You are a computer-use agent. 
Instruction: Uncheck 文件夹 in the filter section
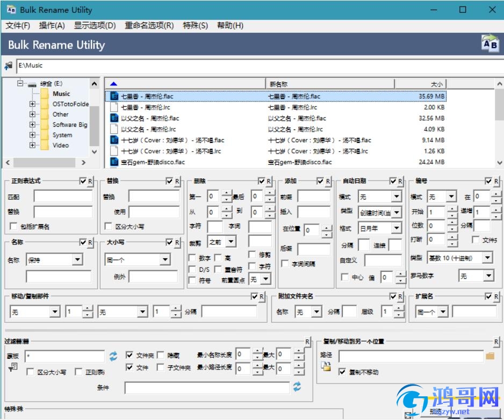pos(129,355)
